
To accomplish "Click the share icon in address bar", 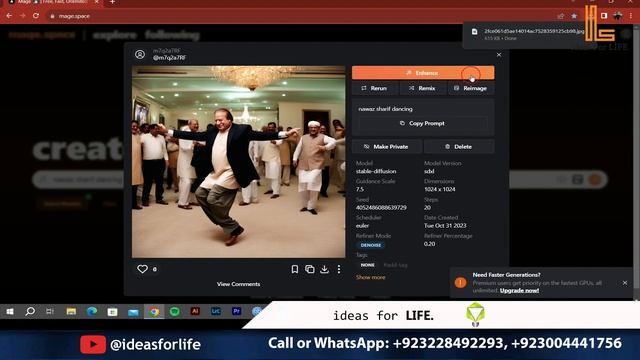I will click(x=561, y=16).
